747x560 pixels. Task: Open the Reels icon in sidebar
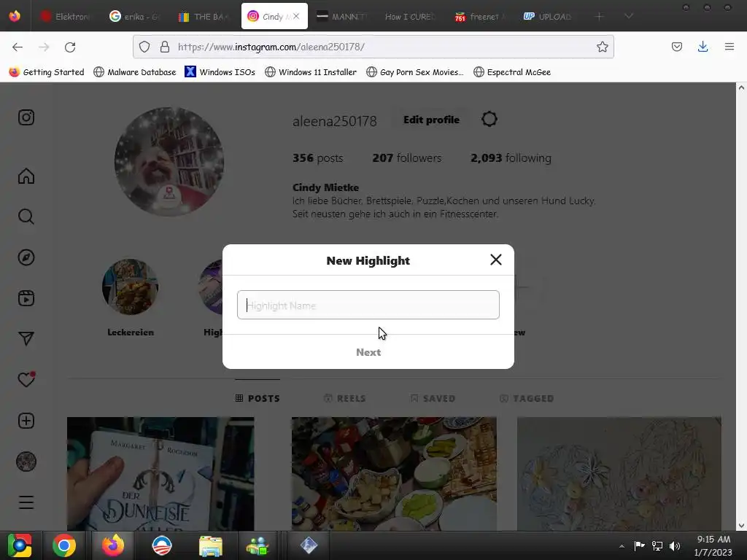26,298
